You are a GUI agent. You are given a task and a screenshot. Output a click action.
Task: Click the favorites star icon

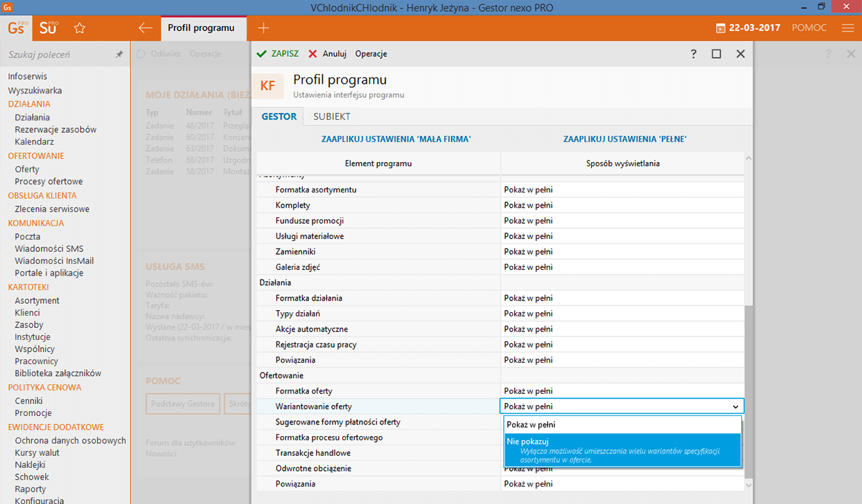click(x=80, y=28)
